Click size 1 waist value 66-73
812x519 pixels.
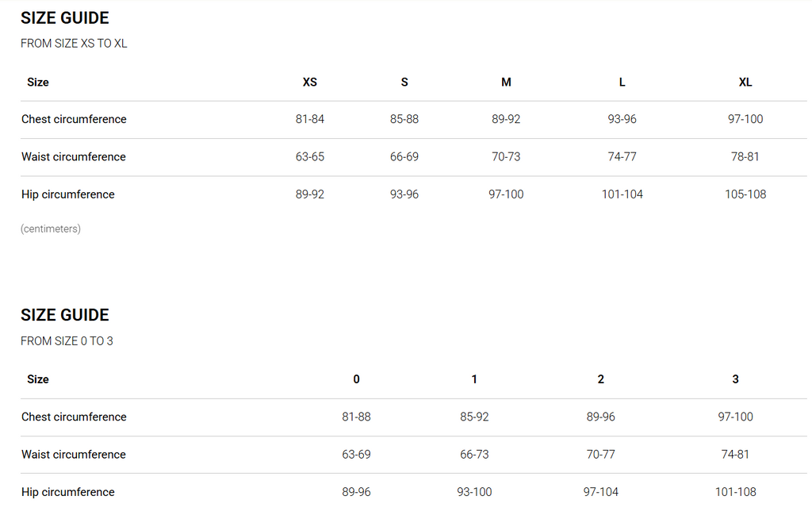click(x=474, y=455)
